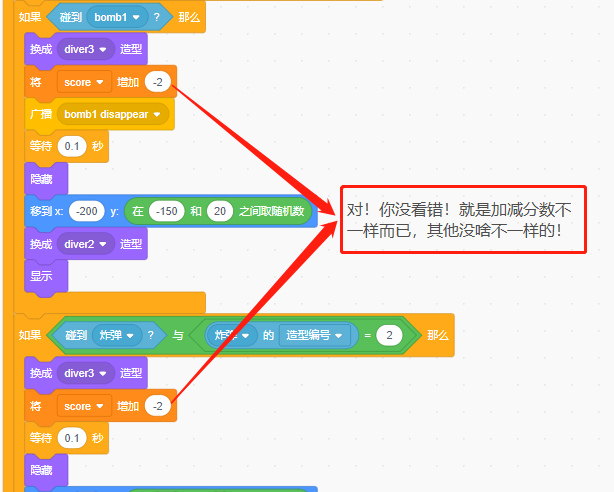Click the 移到 x: motion block label
The image size is (614, 492).
pyautogui.click(x=47, y=212)
